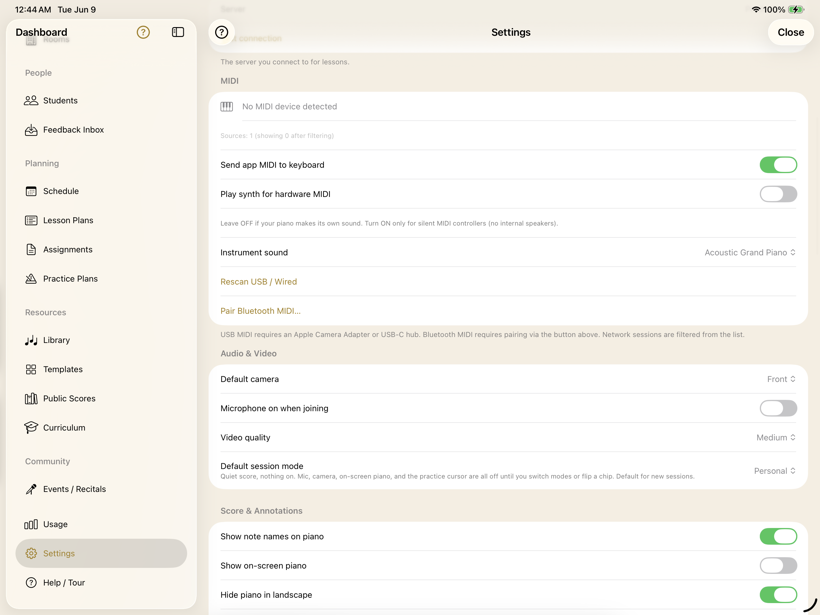Toggle Hide piano in landscape switch
The width and height of the screenshot is (820, 615).
click(778, 595)
